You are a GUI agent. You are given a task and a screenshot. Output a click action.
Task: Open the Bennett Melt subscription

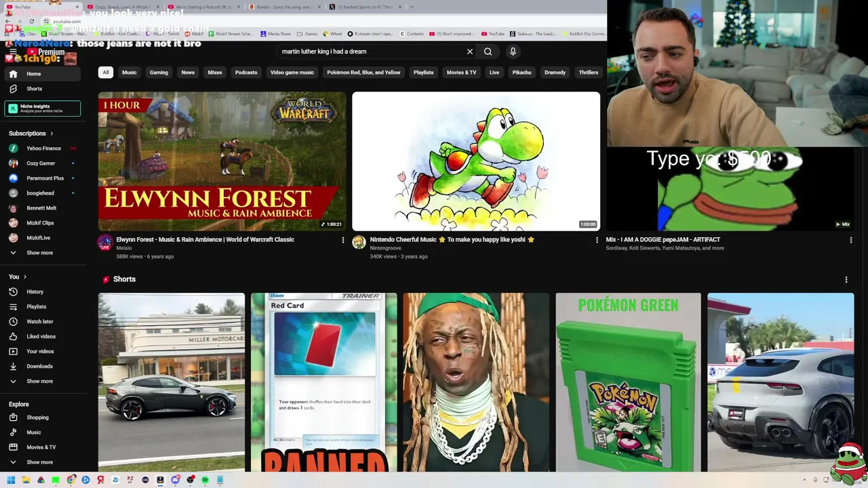[x=42, y=208]
